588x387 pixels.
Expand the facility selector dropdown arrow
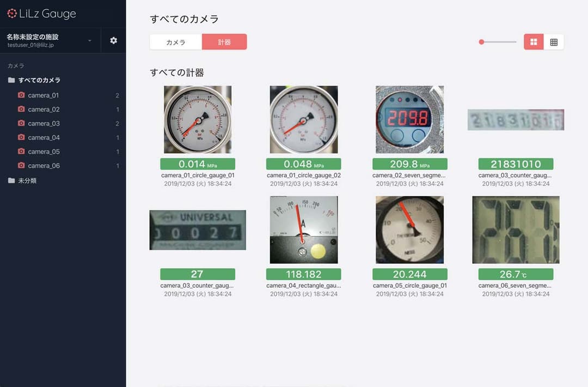pos(89,41)
